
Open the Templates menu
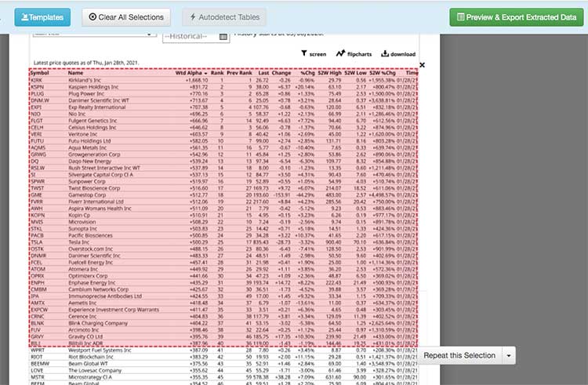42,16
